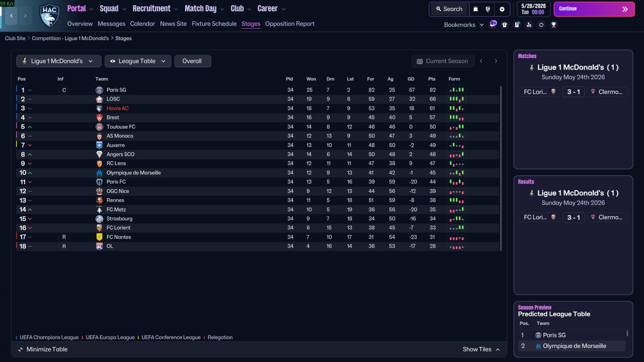
Task: Click the Club Site breadcrumb link
Action: point(15,38)
